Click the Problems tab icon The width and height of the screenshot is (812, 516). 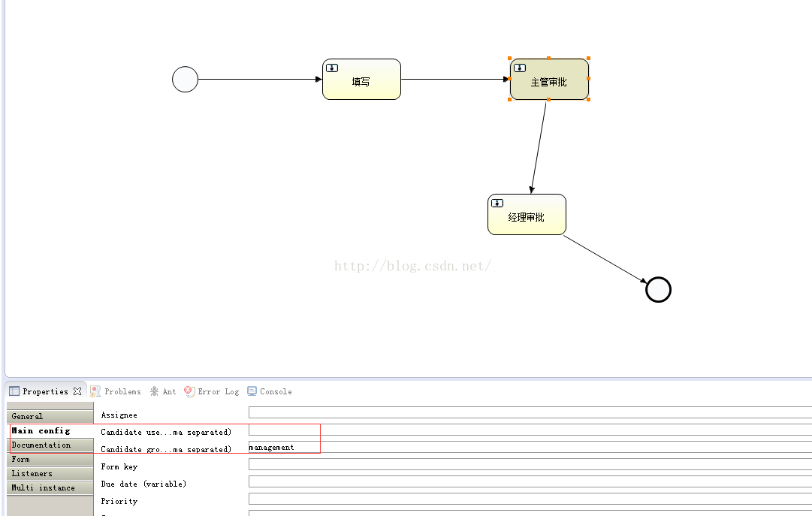click(x=95, y=391)
